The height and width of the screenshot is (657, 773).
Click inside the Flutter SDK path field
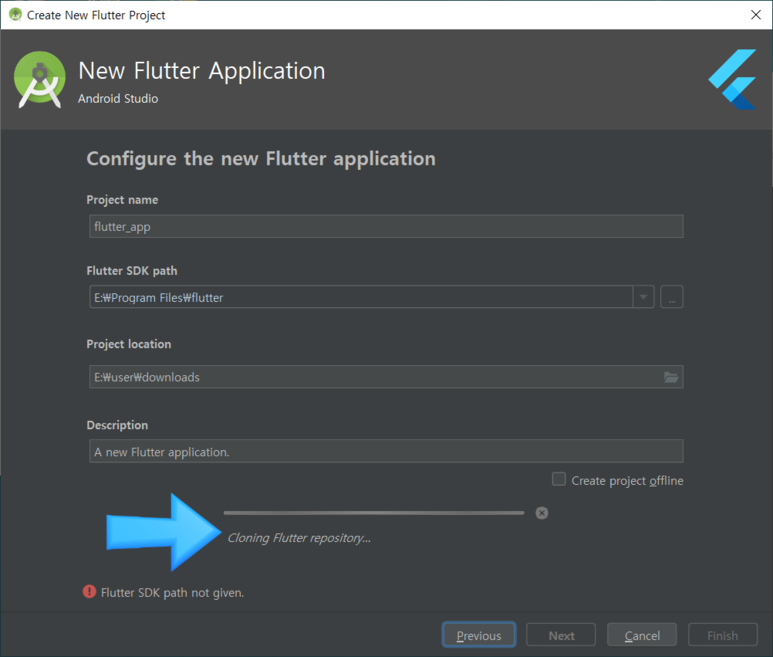tap(361, 297)
